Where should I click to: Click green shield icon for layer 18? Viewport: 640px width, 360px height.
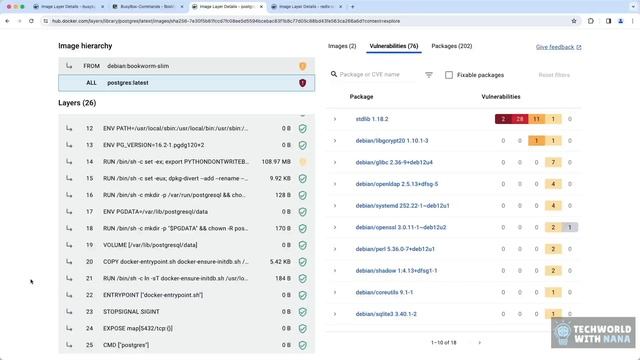coord(302,229)
